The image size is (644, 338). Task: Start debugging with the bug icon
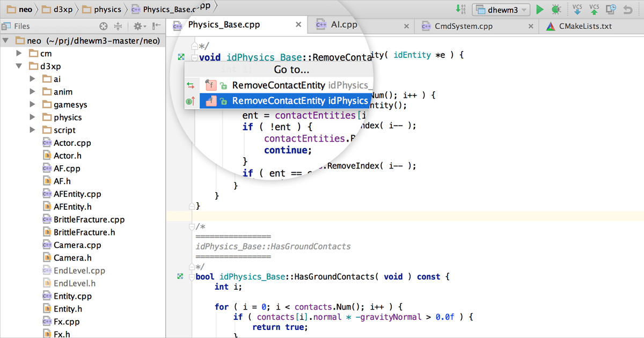(556, 10)
